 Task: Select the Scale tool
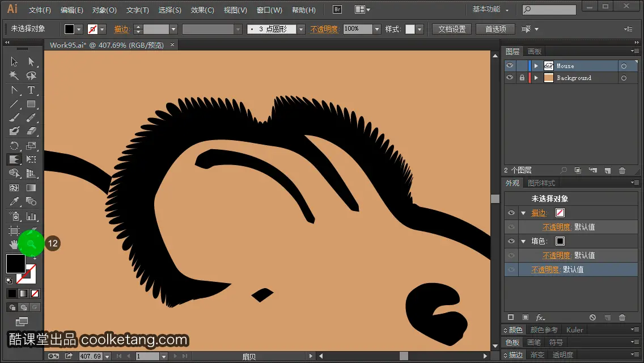(31, 146)
